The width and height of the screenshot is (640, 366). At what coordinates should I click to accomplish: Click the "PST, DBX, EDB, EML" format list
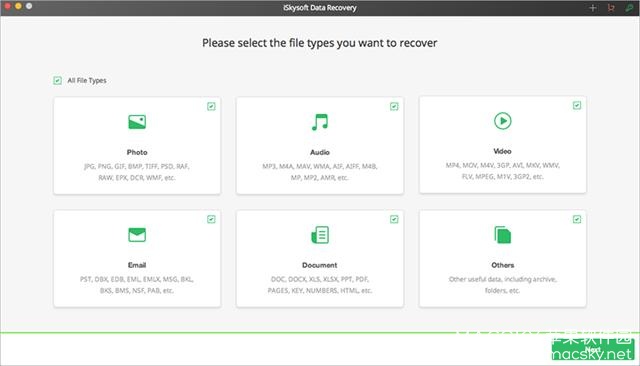coord(137,284)
